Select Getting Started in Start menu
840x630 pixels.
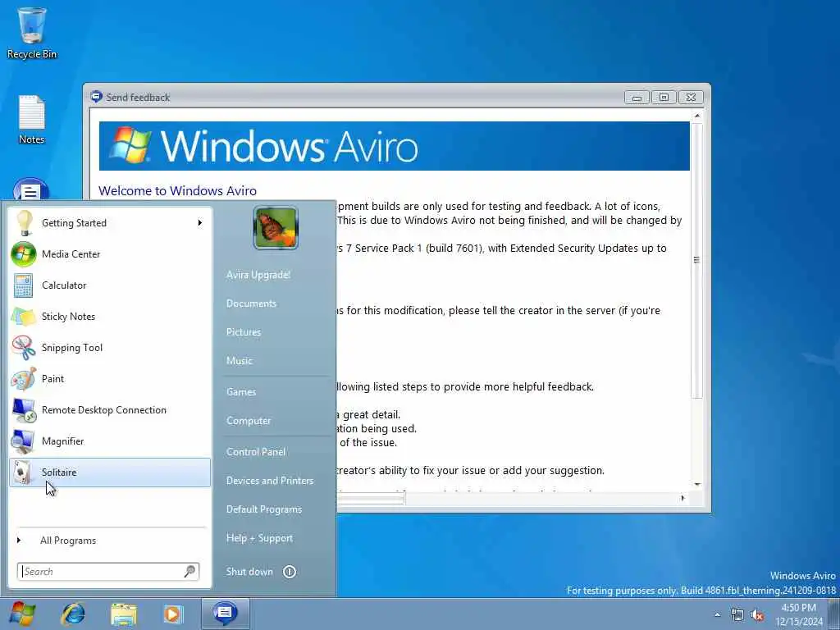click(110, 223)
